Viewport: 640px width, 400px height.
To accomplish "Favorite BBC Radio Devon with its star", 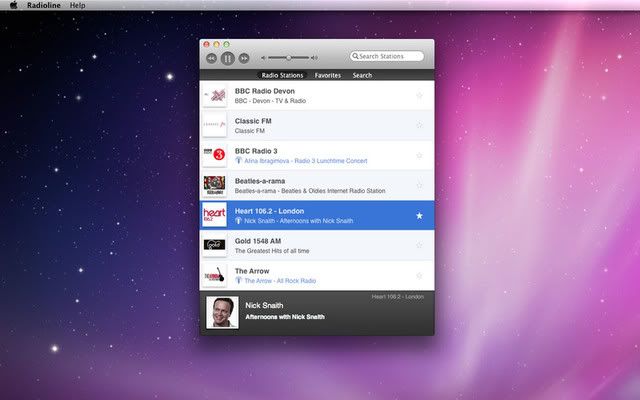I will pos(419,96).
